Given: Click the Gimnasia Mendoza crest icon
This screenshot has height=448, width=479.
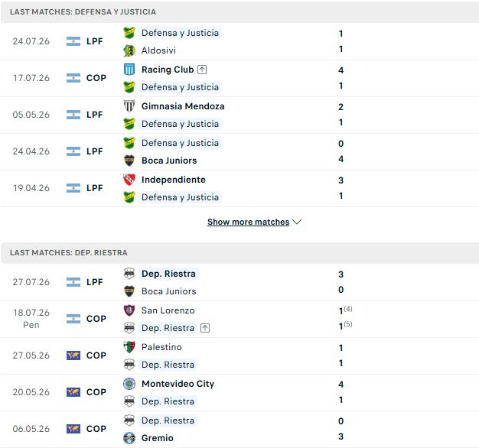Looking at the screenshot, I should tap(129, 106).
